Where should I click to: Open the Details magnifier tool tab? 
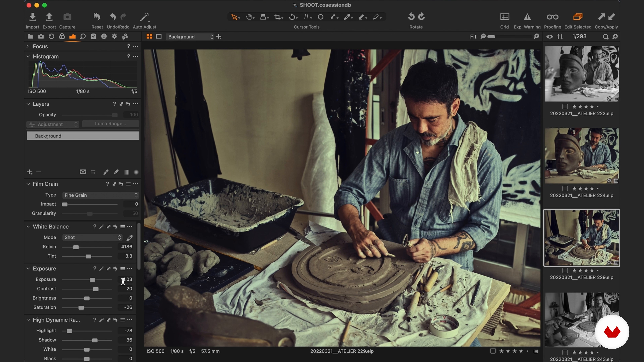83,37
